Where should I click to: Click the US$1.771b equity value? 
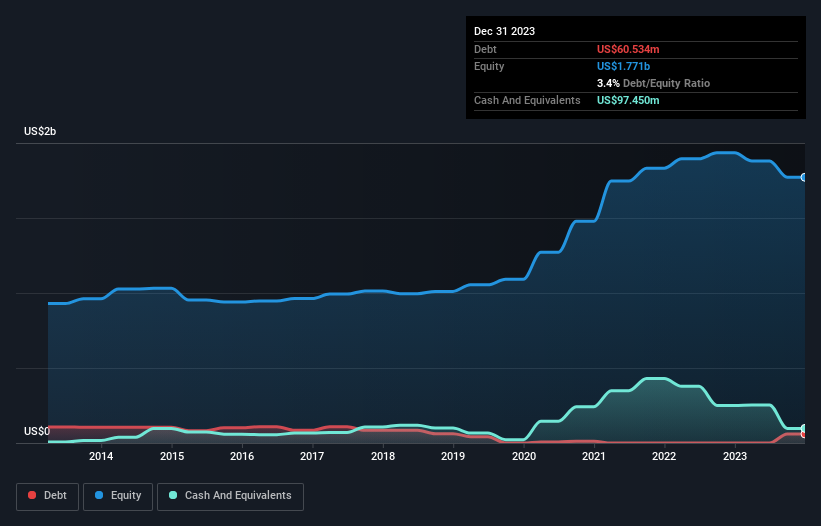click(x=623, y=66)
